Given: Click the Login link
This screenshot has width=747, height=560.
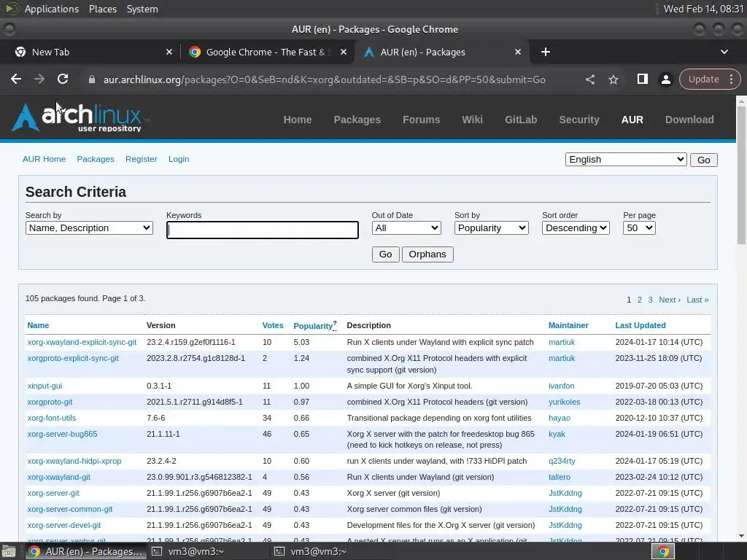Looking at the screenshot, I should pyautogui.click(x=179, y=159).
